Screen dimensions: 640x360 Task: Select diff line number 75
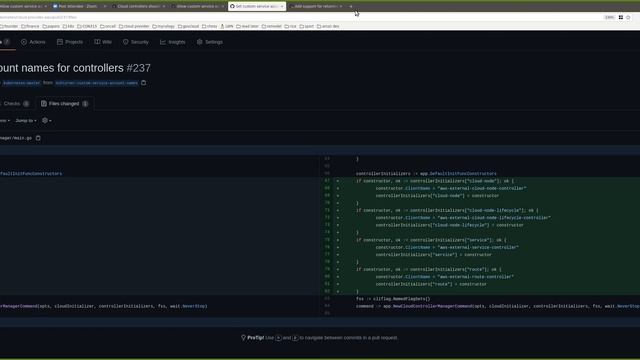[327, 240]
